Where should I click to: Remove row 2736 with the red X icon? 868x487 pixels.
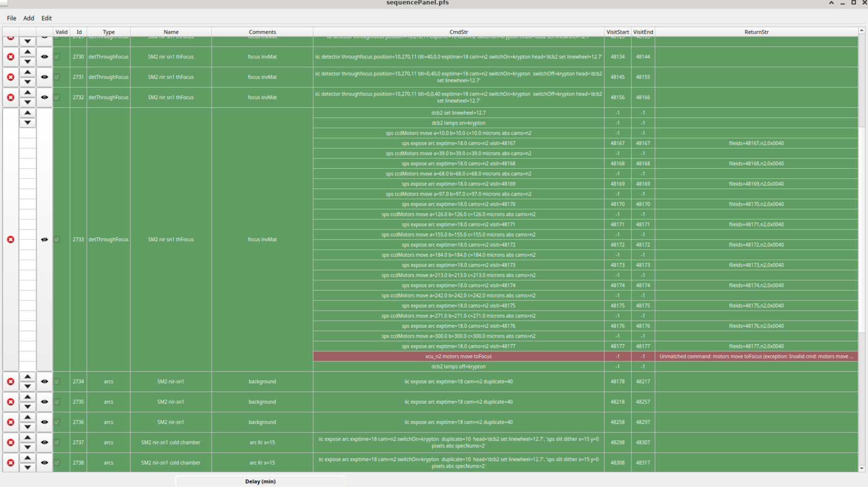11,422
